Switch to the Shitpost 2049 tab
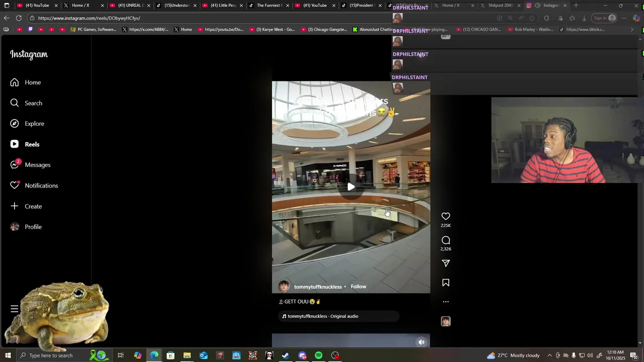 pos(500,6)
